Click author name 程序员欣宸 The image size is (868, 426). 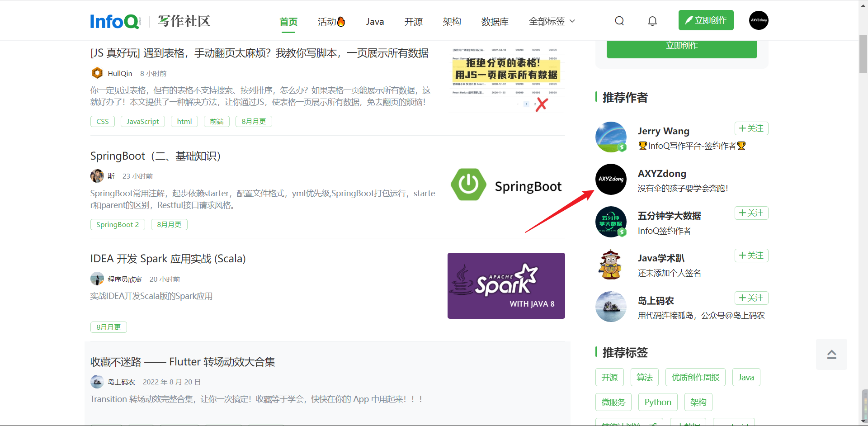coord(125,279)
